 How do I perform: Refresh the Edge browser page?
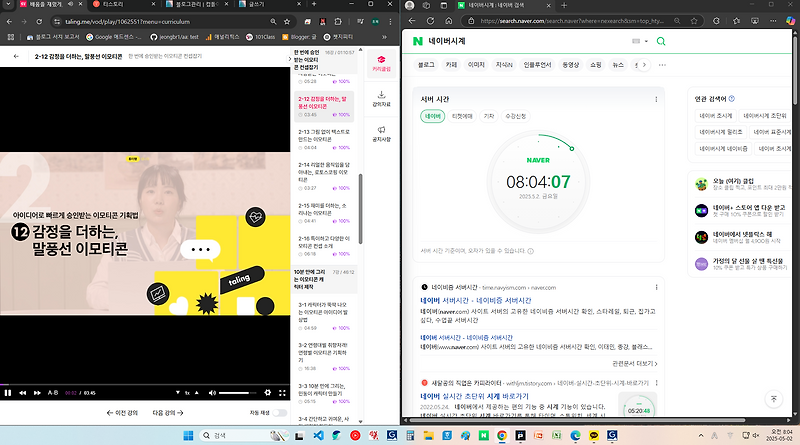pyautogui.click(x=430, y=21)
